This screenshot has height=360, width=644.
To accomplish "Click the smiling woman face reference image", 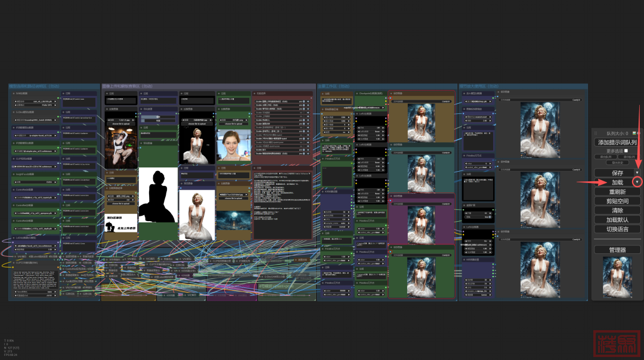I will [233, 145].
